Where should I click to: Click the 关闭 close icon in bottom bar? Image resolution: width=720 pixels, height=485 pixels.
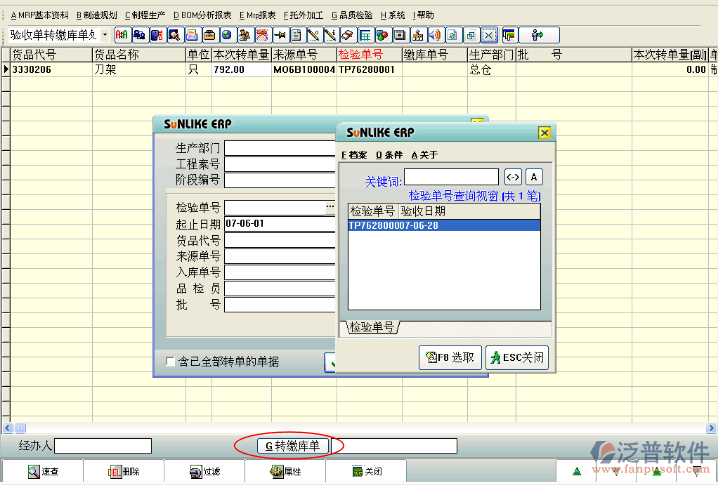pyautogui.click(x=366, y=471)
